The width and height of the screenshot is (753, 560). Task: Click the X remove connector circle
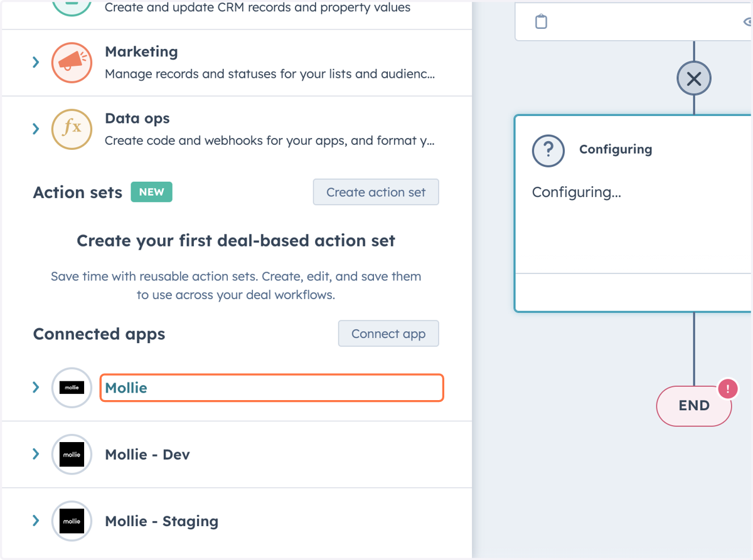point(694,79)
